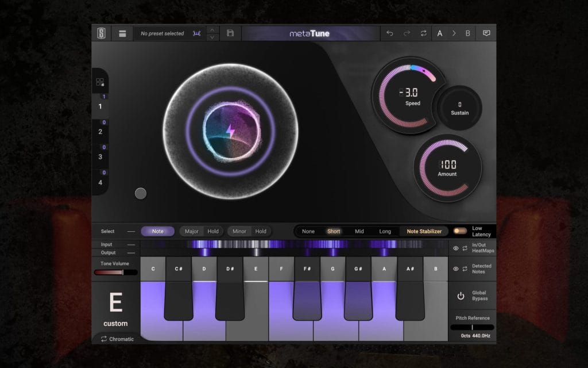Click the Tone Volume slider
588x368 pixels.
point(116,273)
